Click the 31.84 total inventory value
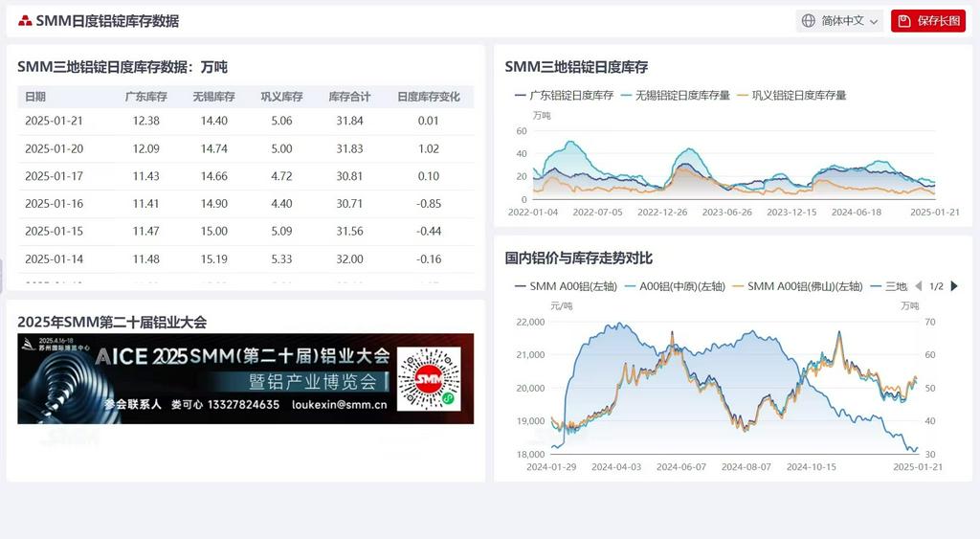980x539 pixels. click(349, 121)
